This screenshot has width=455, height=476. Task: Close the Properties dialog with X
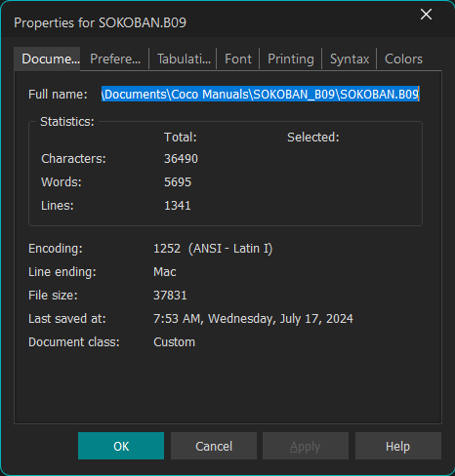coord(426,15)
